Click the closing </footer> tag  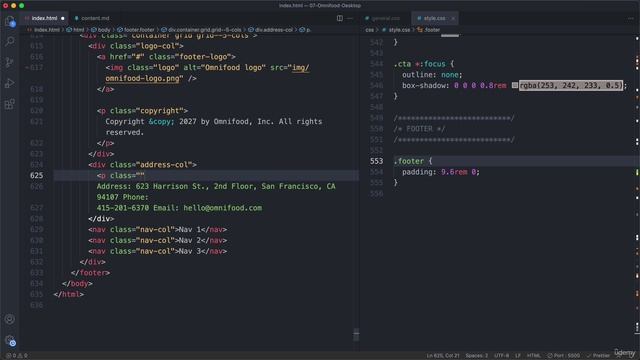click(x=90, y=273)
